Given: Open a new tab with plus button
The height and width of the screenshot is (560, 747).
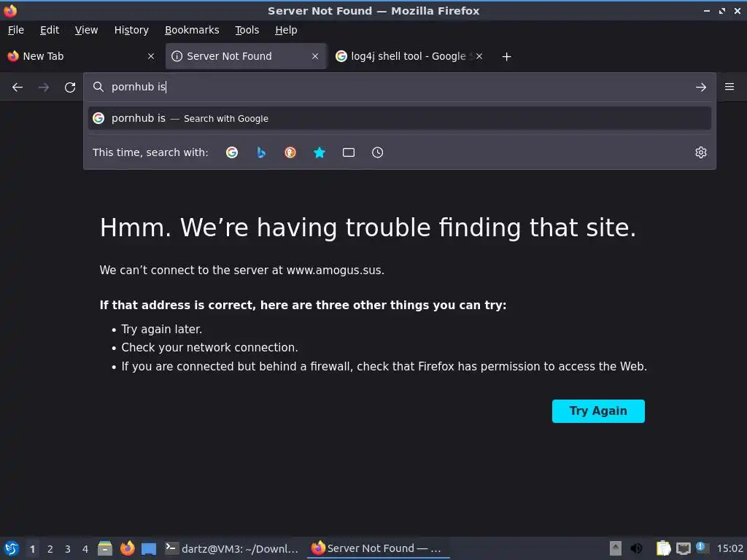Looking at the screenshot, I should pyautogui.click(x=506, y=57).
